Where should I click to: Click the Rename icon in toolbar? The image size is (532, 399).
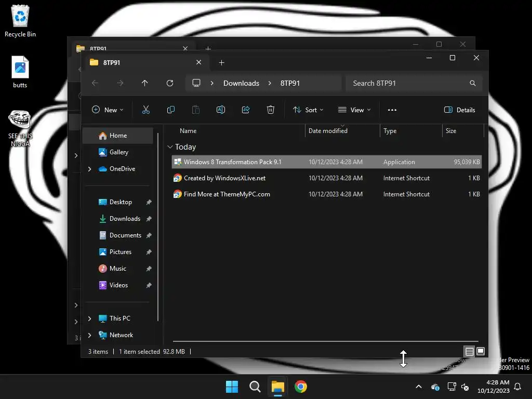[x=221, y=110]
